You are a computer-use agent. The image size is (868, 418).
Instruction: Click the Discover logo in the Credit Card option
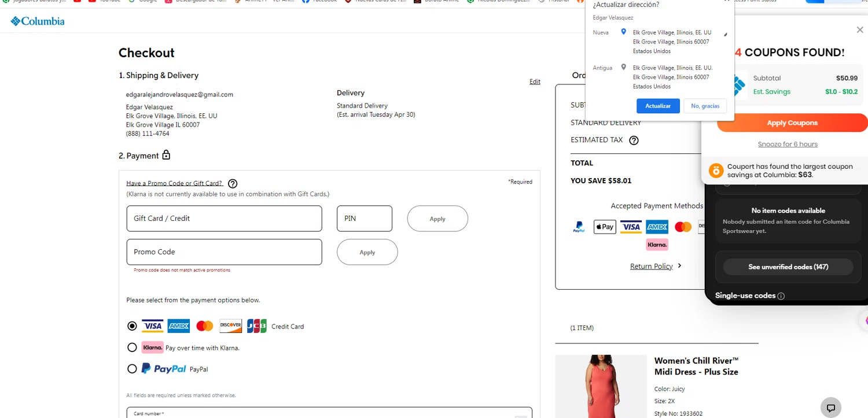point(230,326)
